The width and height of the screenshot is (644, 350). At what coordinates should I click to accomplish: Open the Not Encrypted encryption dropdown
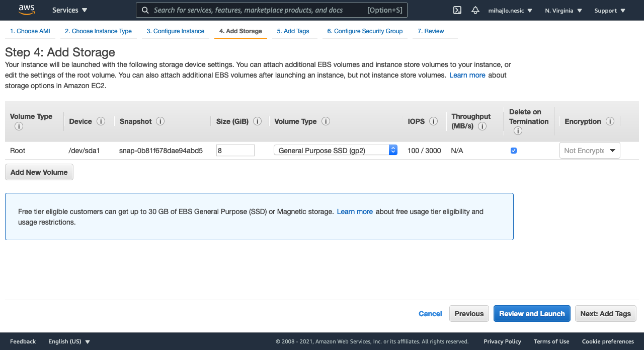590,151
